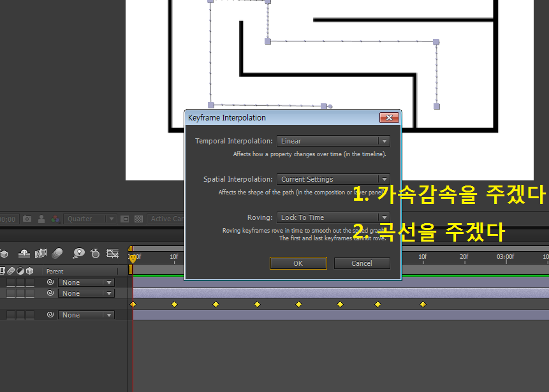The image size is (549, 392).
Task: Select the first keyframe at the playhead
Action: pyautogui.click(x=133, y=304)
